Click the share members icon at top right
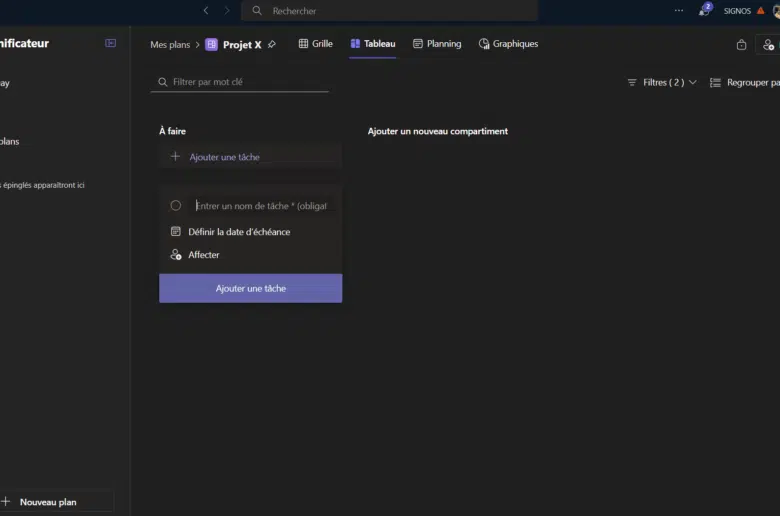The image size is (780, 516). 768,45
